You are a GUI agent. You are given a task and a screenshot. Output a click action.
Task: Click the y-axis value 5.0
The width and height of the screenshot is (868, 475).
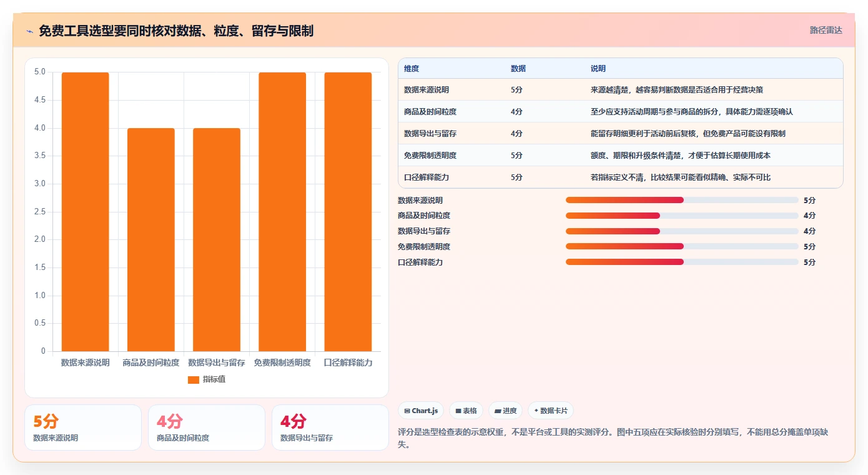click(40, 72)
